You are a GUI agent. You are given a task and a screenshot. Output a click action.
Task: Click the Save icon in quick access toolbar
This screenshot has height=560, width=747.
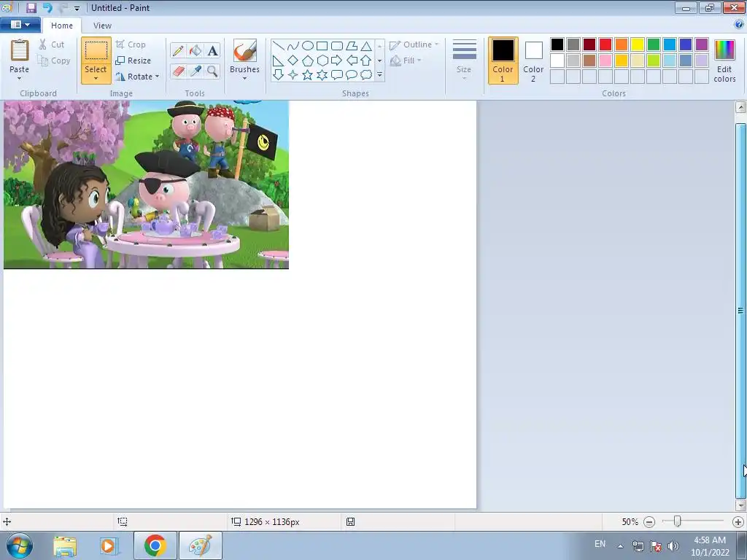(x=31, y=7)
